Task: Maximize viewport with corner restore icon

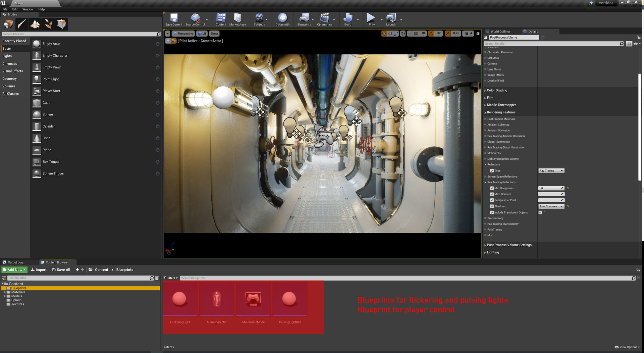Action: [x=478, y=34]
